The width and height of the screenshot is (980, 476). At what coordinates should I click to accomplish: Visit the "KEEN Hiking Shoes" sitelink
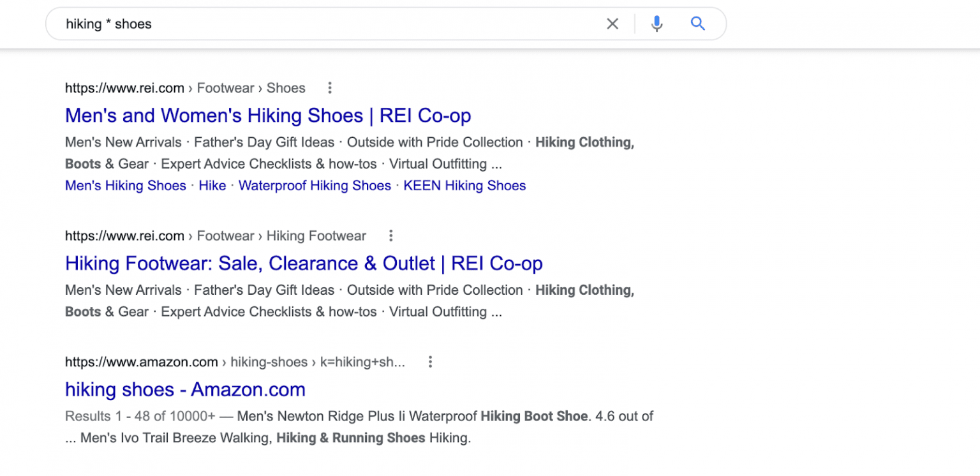(464, 185)
